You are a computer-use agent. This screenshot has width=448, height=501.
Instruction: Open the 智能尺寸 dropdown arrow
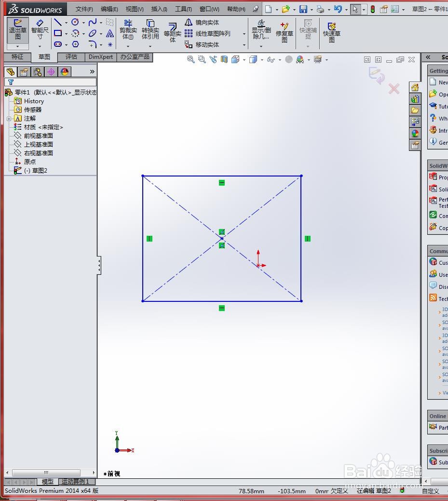(40, 46)
